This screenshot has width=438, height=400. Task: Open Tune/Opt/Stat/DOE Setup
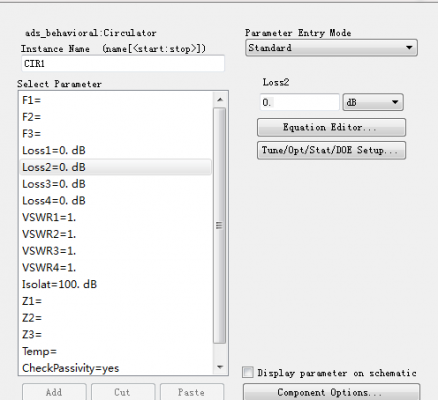pos(331,150)
